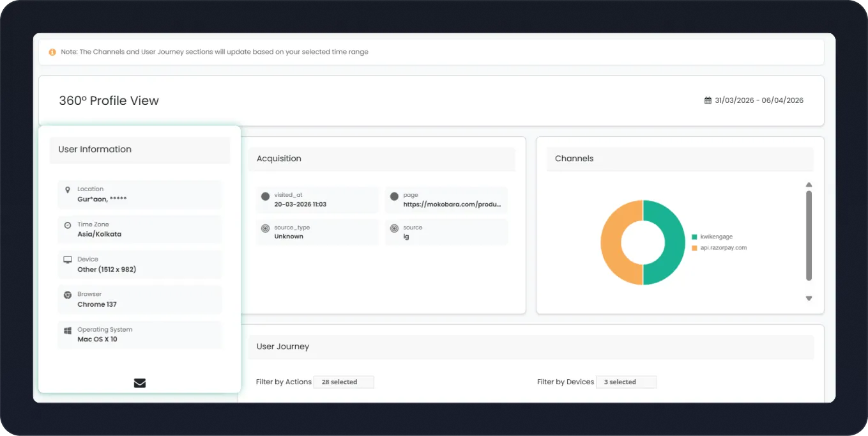Click the 'Acquisition' panel header

point(381,159)
